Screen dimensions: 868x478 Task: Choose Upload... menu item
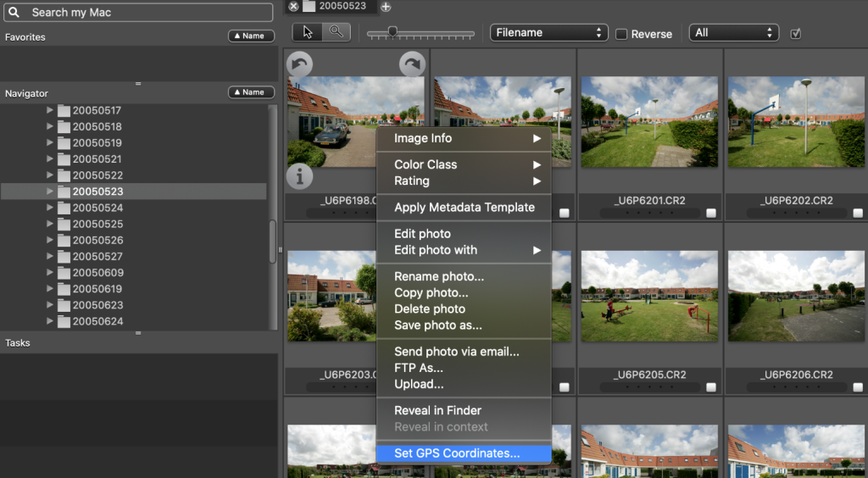[x=464, y=384]
